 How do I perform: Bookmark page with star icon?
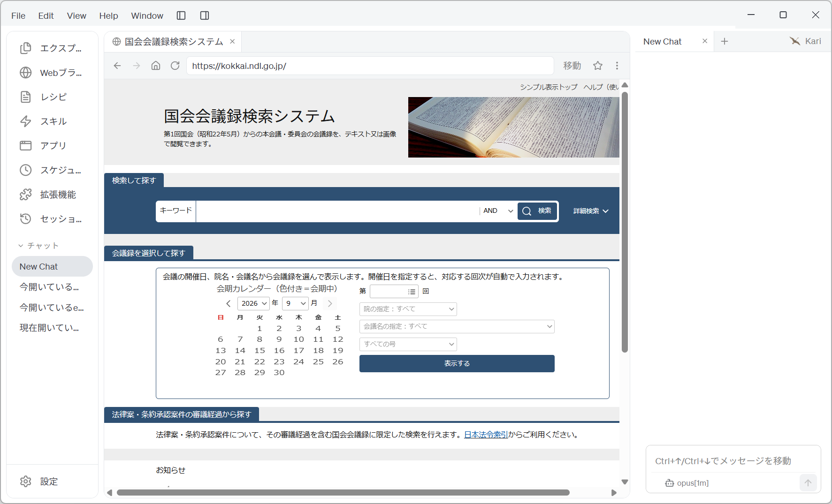pos(598,66)
